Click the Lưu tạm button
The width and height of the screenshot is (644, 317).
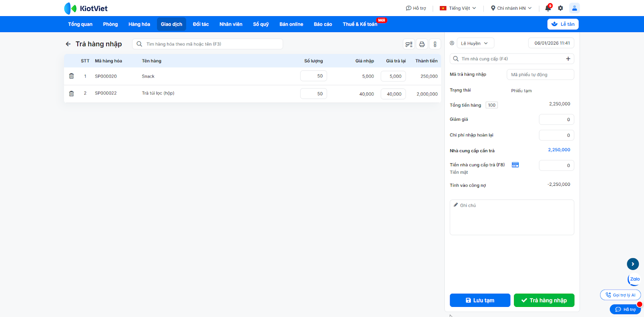pos(480,301)
